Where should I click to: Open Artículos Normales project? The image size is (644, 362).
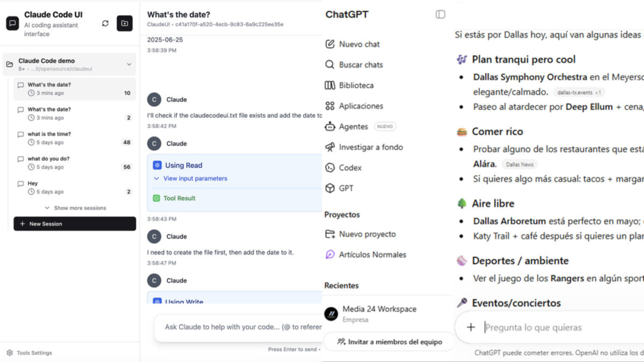[365, 255]
